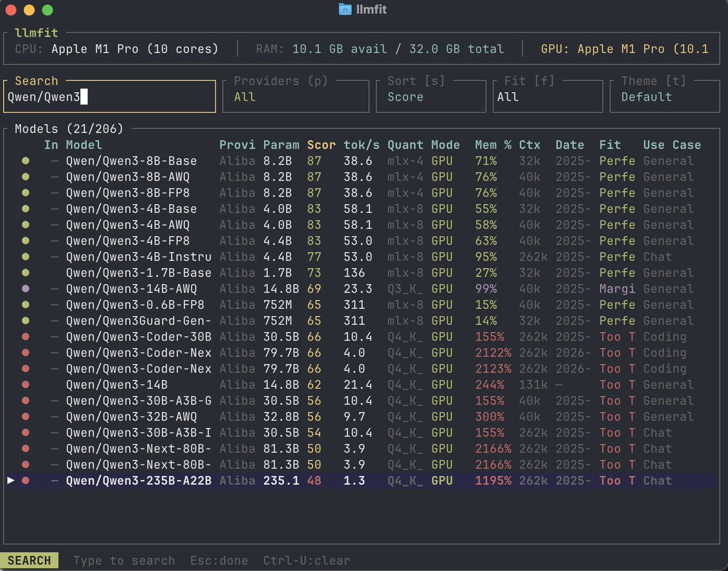The width and height of the screenshot is (728, 571).
Task: Click the 235.1 parameter value
Action: (x=281, y=481)
